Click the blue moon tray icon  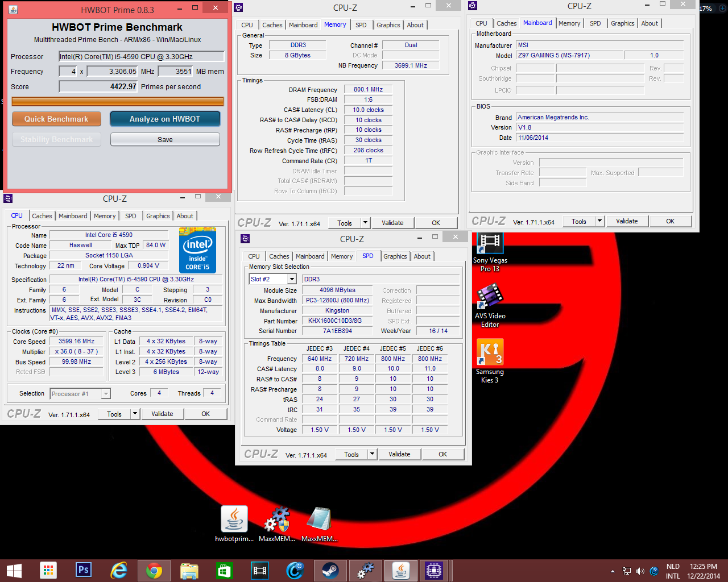[654, 571]
